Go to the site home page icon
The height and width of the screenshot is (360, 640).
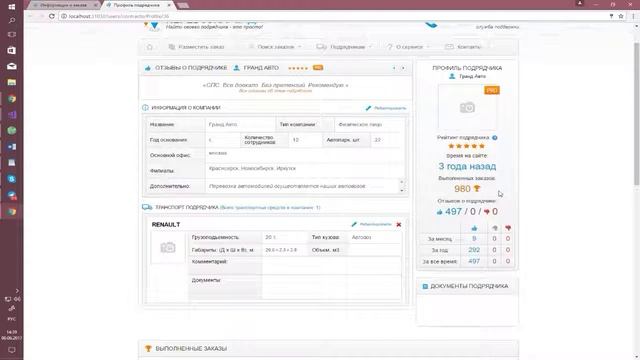[x=149, y=47]
